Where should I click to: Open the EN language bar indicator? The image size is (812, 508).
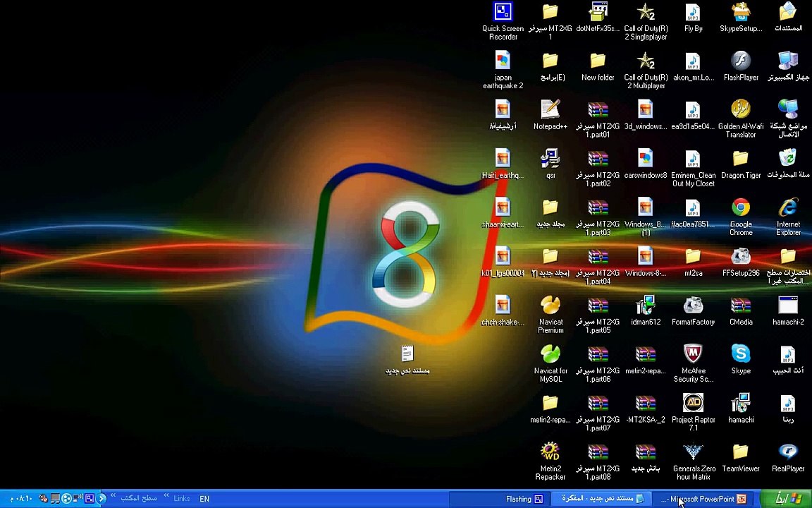[x=204, y=499]
